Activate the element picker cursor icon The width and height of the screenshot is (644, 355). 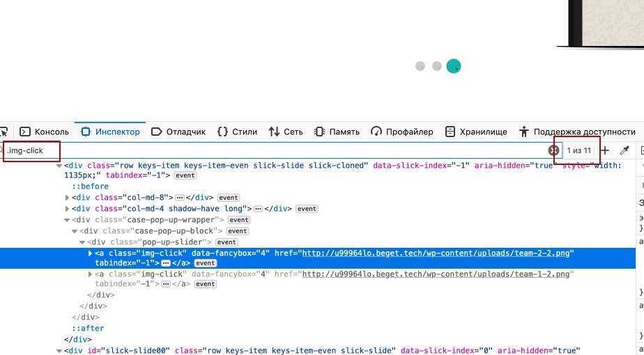tap(3, 132)
